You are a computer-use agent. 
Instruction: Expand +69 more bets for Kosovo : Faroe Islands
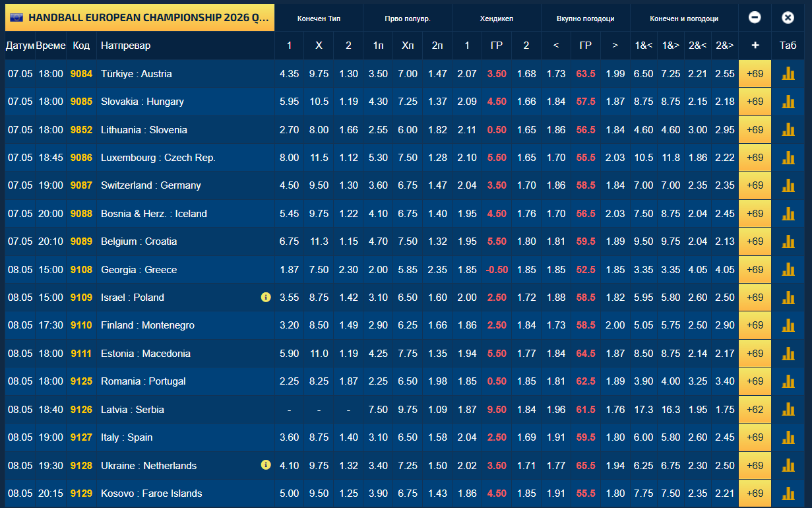pyautogui.click(x=755, y=493)
